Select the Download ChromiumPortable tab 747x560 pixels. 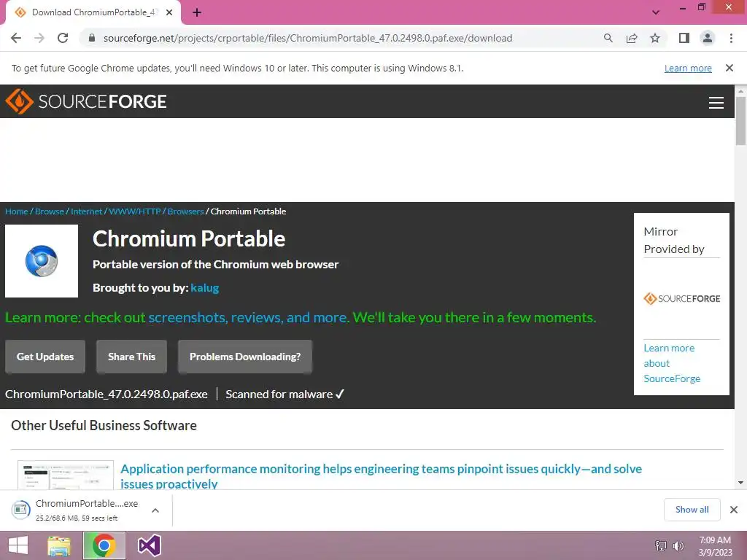point(93,13)
